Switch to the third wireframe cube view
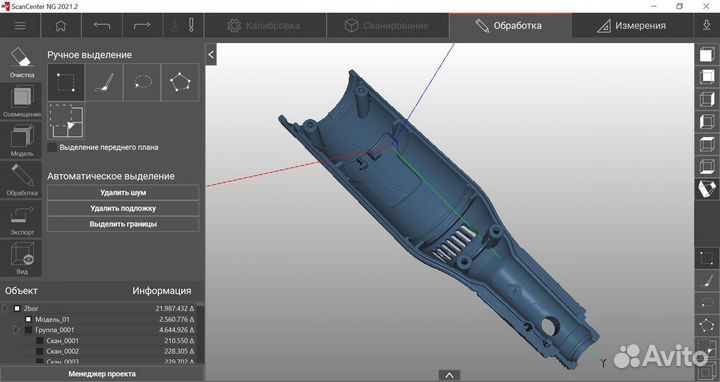 pyautogui.click(x=707, y=99)
